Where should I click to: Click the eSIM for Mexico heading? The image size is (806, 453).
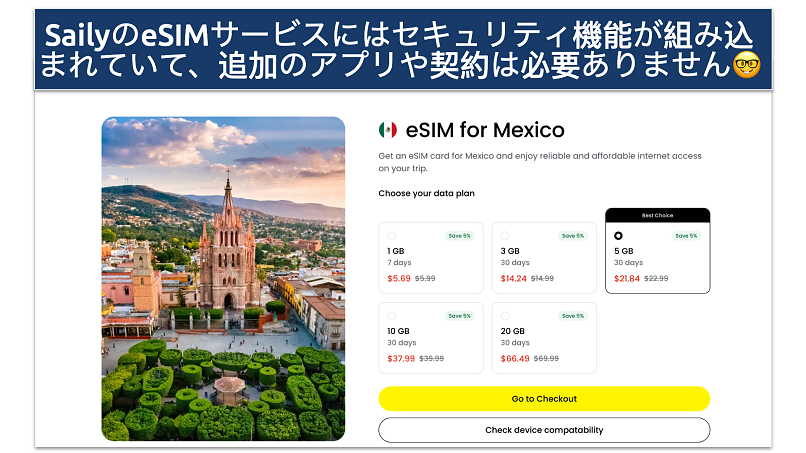pyautogui.click(x=485, y=130)
